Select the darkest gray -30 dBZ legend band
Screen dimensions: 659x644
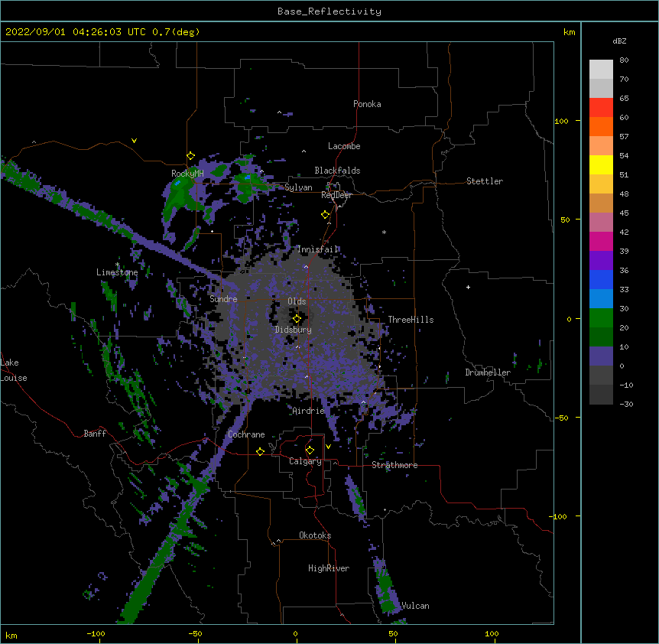point(601,395)
